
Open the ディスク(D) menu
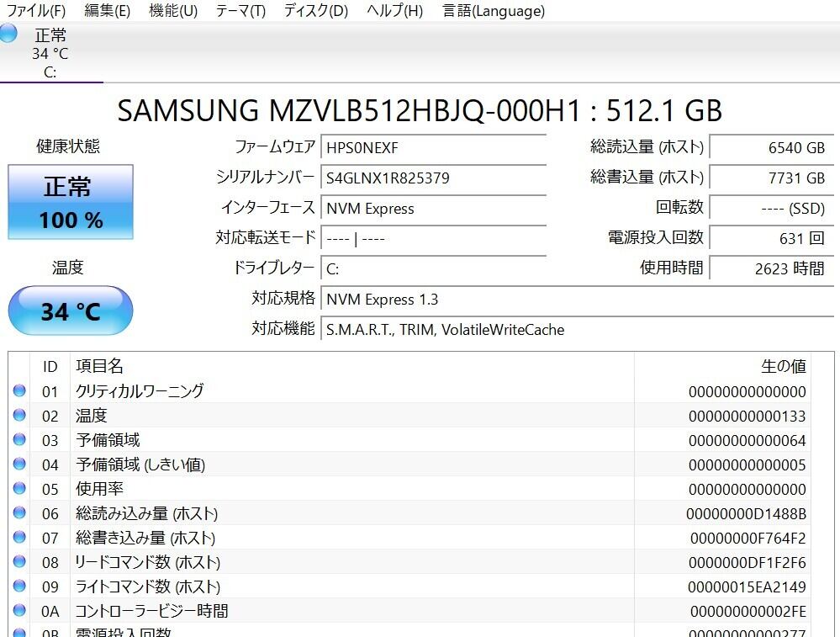315,11
